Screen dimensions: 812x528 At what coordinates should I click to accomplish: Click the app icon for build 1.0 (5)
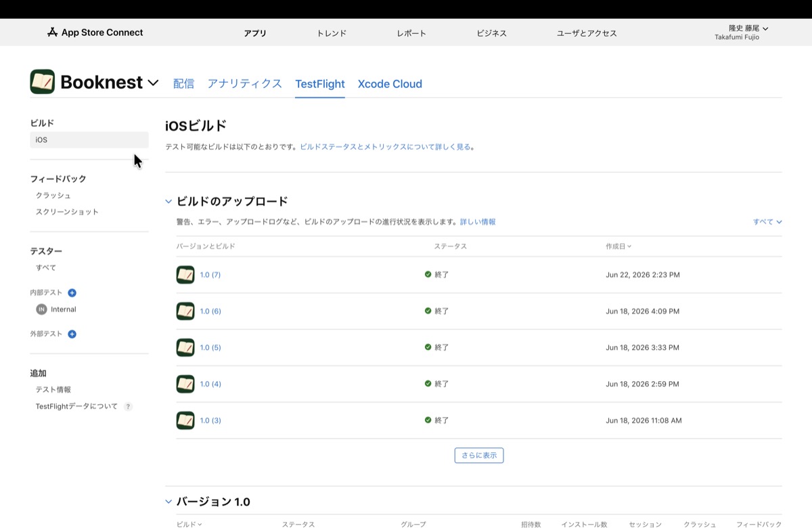(185, 347)
